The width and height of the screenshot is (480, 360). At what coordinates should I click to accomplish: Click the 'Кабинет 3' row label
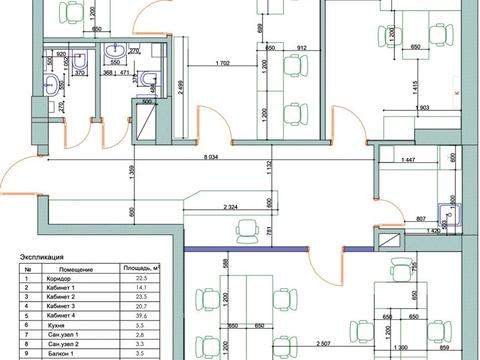coord(61,306)
